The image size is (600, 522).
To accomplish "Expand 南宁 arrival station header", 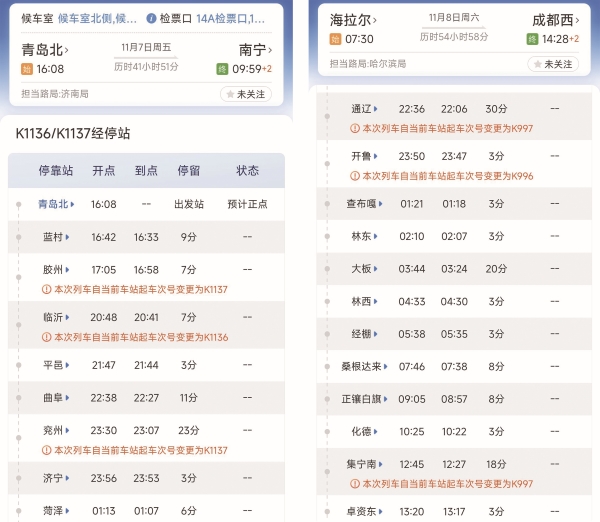I will click(256, 49).
